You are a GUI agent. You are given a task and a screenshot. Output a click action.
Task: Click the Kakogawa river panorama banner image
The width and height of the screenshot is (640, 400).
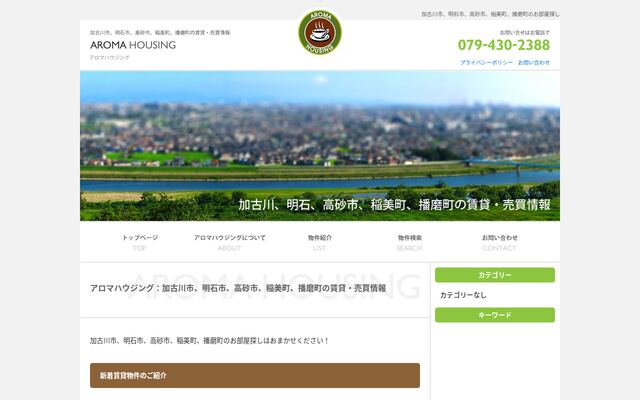320,146
